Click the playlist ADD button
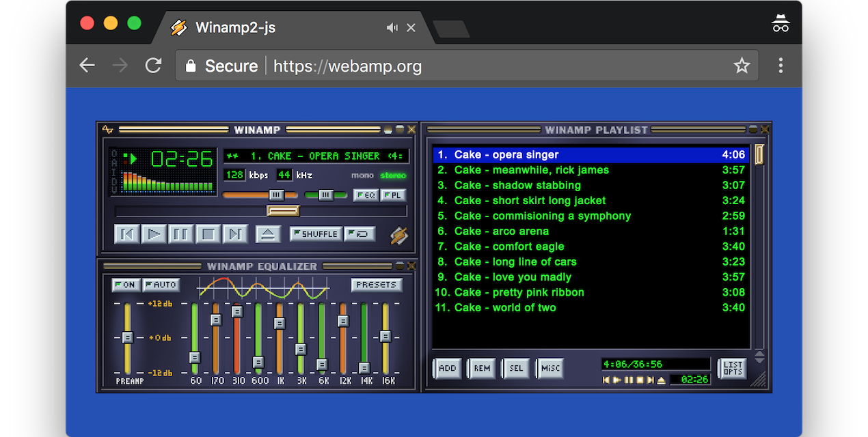This screenshot has width=868, height=437. [447, 369]
